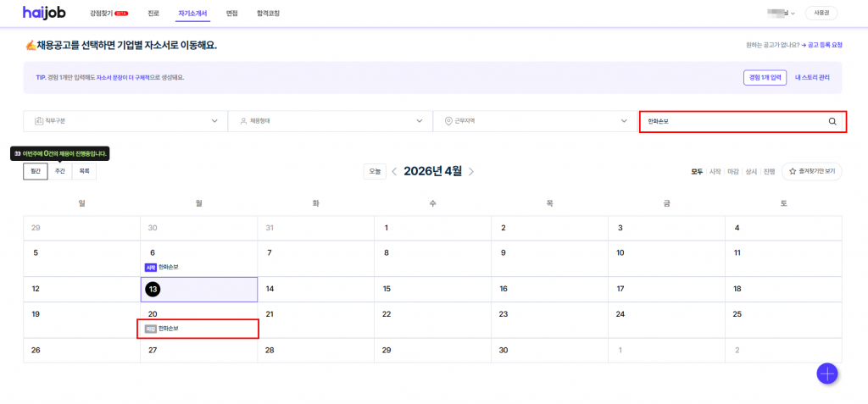Jump to today with 오늘 button
The width and height of the screenshot is (868, 404).
point(374,171)
